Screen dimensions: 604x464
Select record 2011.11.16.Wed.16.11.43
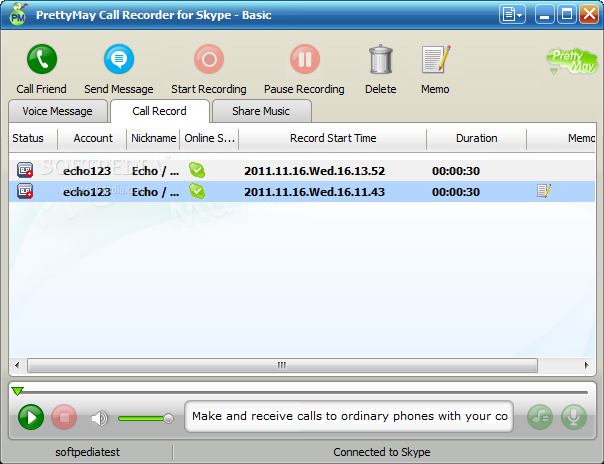click(x=314, y=192)
